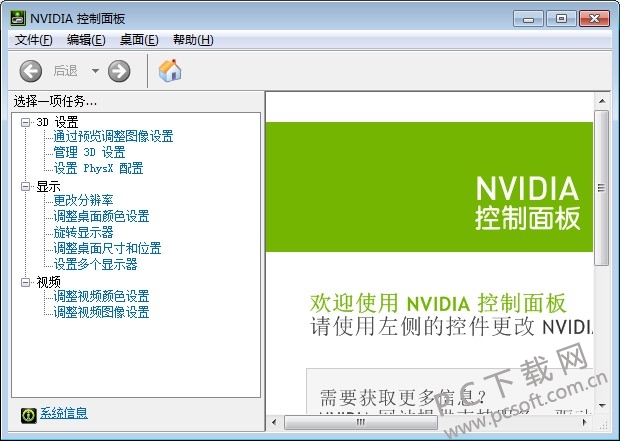Select 调整桌面颜色设置
The height and width of the screenshot is (441, 620).
(x=102, y=216)
